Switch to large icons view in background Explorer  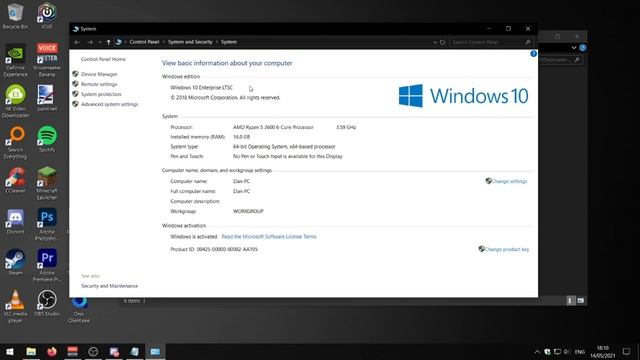tap(580, 301)
